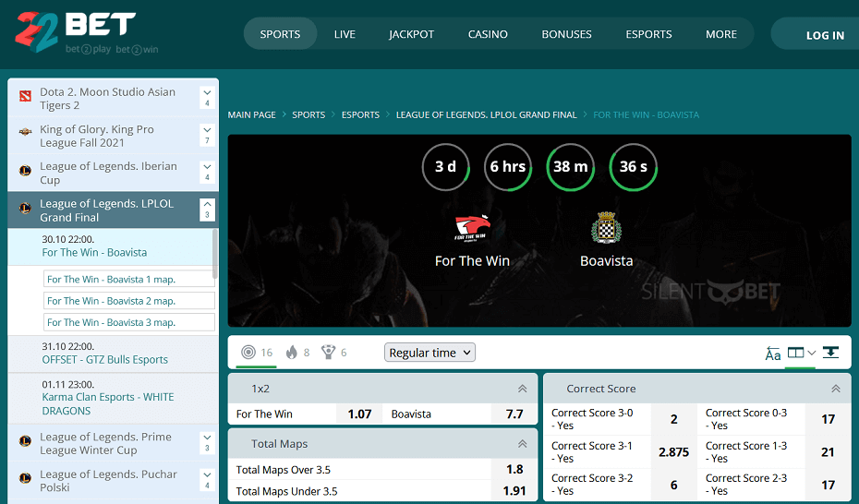
Task: Switch the column layout icon
Action: 795,353
